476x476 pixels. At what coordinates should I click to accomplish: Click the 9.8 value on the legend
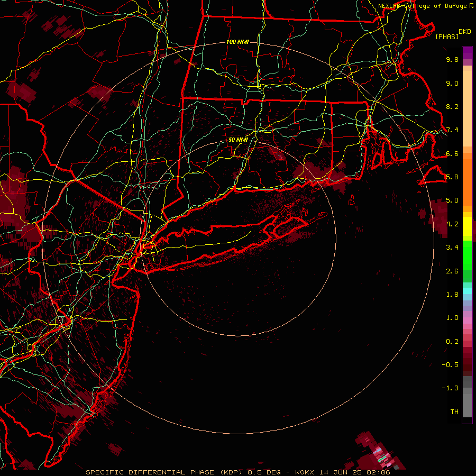(452, 59)
